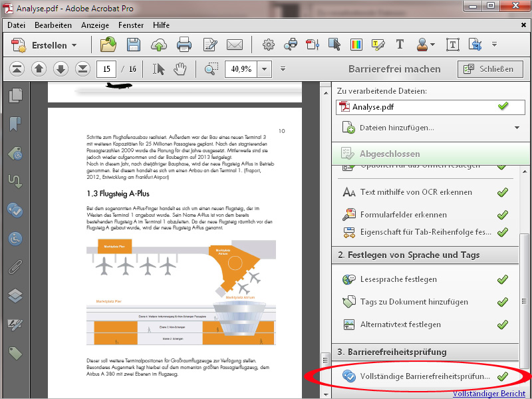
Task: Open the Vollständiger Bericht link
Action: [489, 394]
